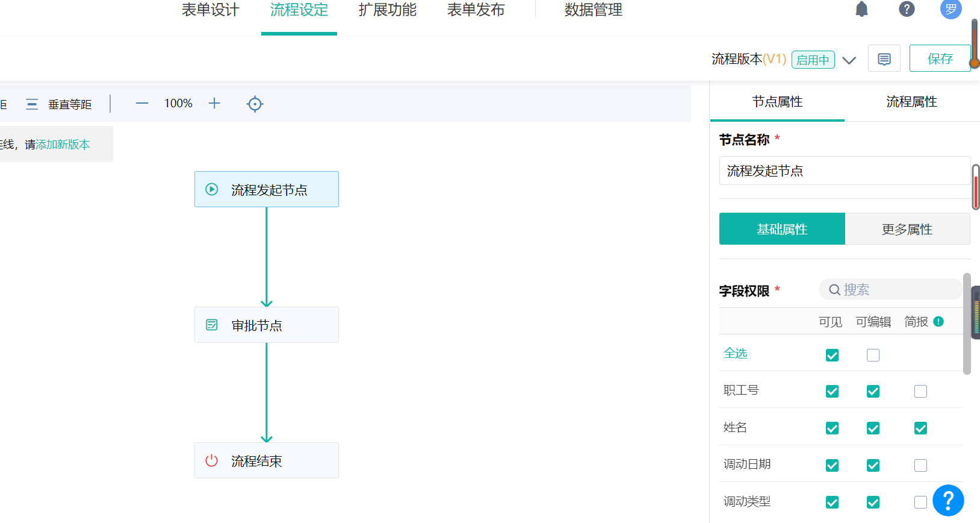The width and height of the screenshot is (980, 523).
Task: Open the 表单设计 tab
Action: 210,10
